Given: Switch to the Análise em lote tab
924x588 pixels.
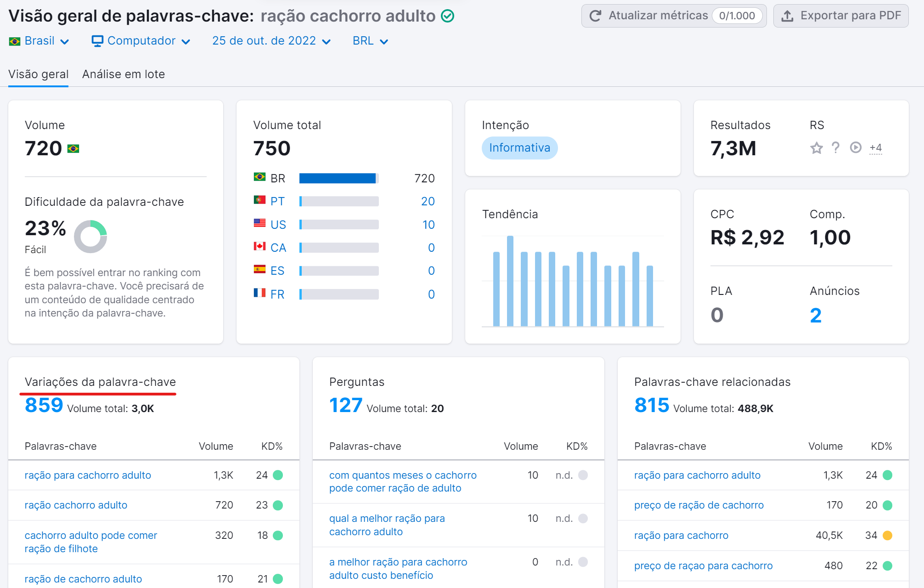Looking at the screenshot, I should pyautogui.click(x=123, y=74).
